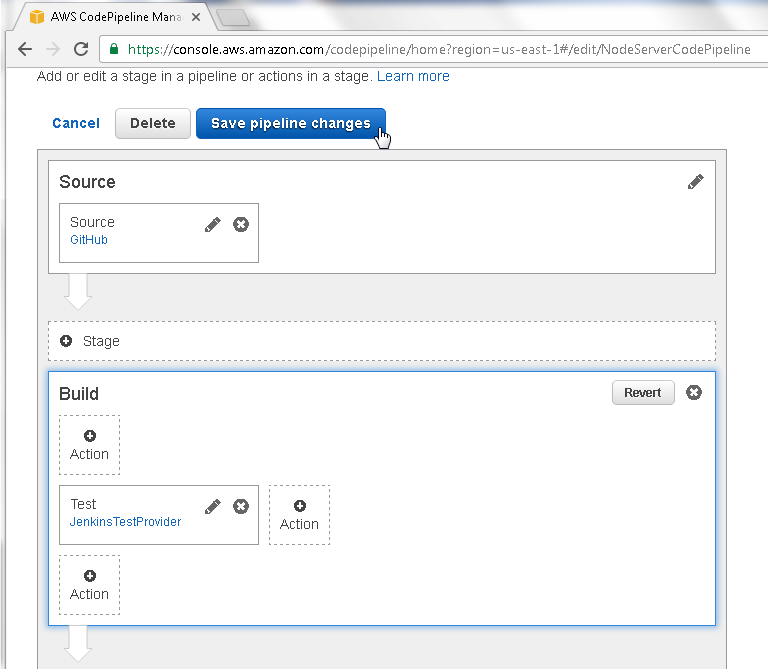The image size is (768, 669).
Task: Open a new browser tab
Action: [x=233, y=18]
